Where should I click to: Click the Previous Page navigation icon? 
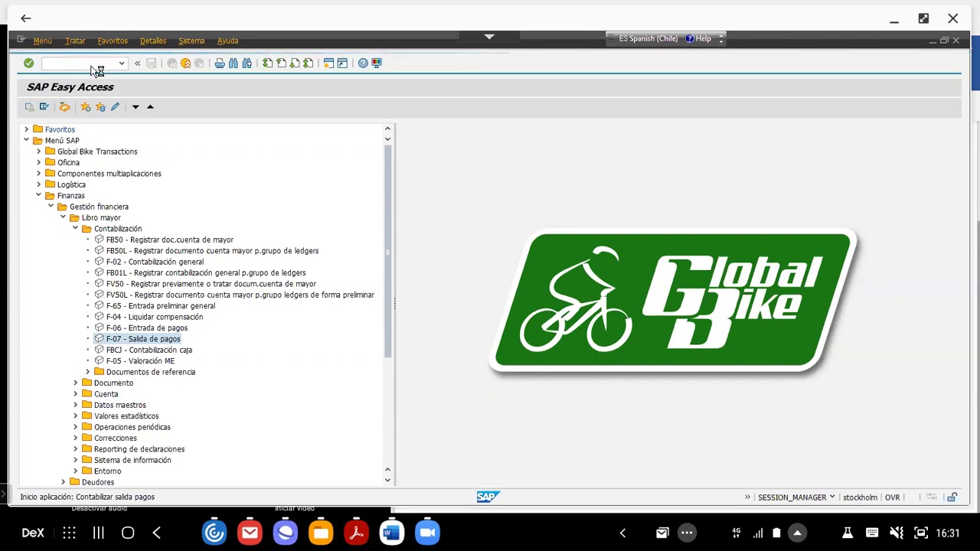(x=281, y=64)
